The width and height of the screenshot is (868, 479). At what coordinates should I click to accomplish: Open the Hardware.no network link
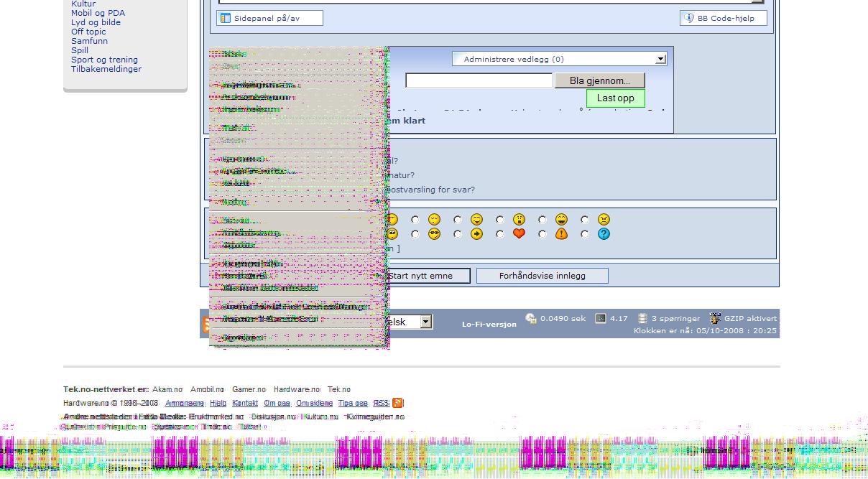pyautogui.click(x=297, y=389)
